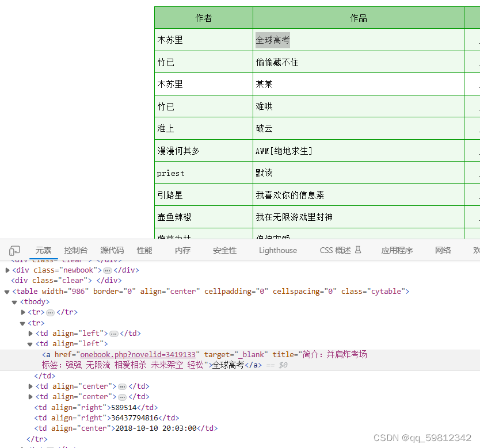Open the 某某 book entry
Image resolution: width=480 pixels, height=448 pixels.
click(x=264, y=84)
